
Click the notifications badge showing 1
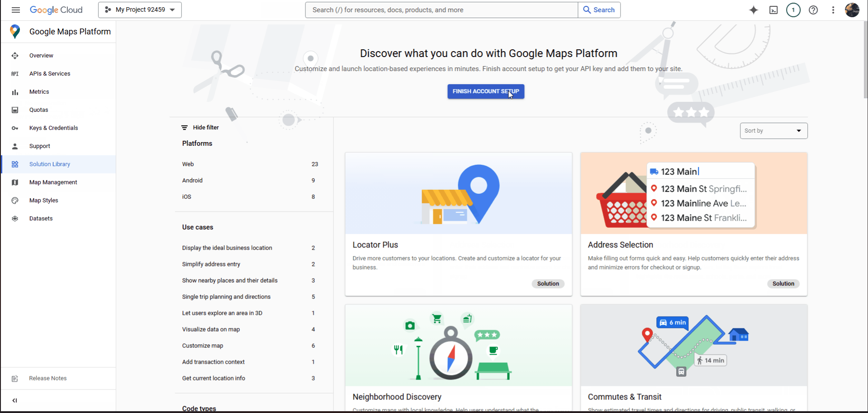click(793, 10)
